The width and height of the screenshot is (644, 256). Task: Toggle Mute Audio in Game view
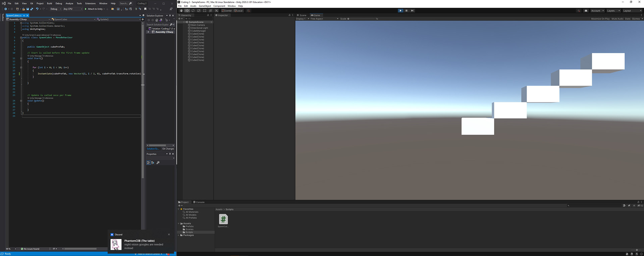618,19
